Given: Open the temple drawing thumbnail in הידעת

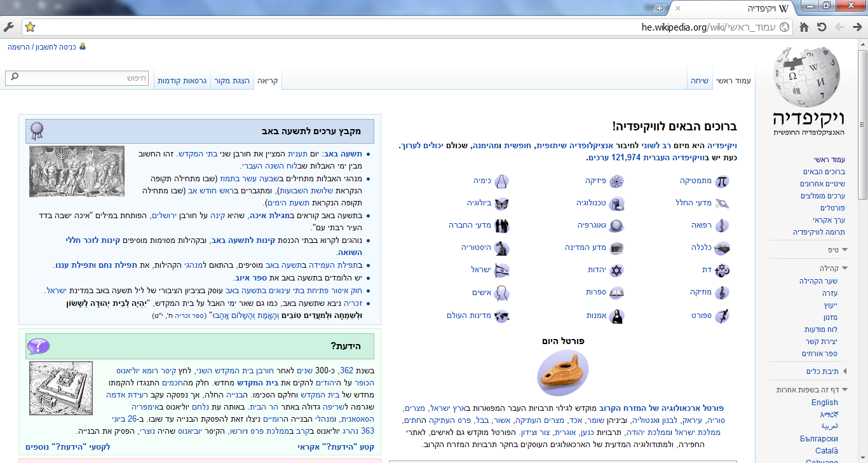Looking at the screenshot, I should pos(62,389).
